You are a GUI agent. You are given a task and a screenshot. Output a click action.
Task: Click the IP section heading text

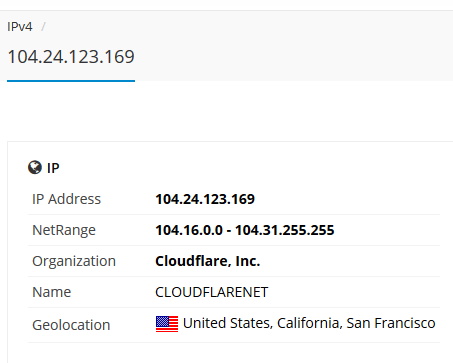[53, 168]
